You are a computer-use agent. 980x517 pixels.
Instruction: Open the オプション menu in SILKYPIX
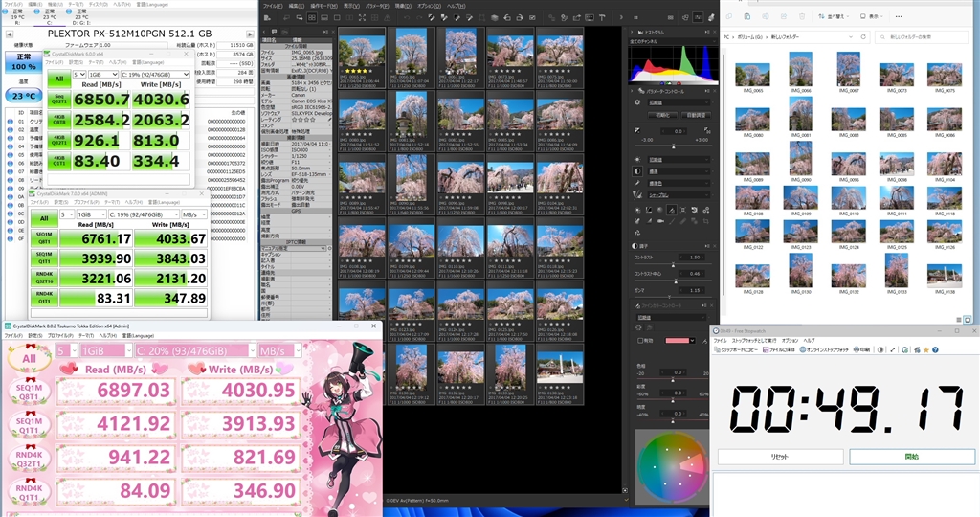click(x=429, y=5)
